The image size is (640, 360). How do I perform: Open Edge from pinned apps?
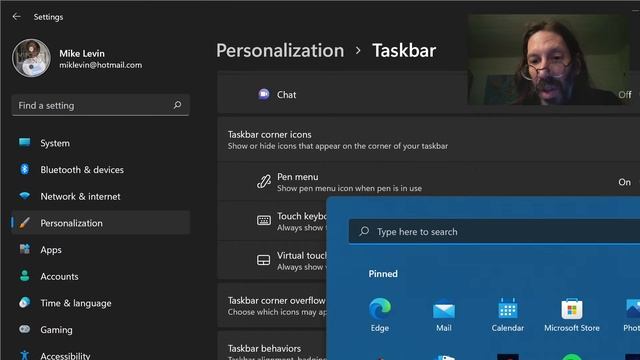(x=380, y=315)
